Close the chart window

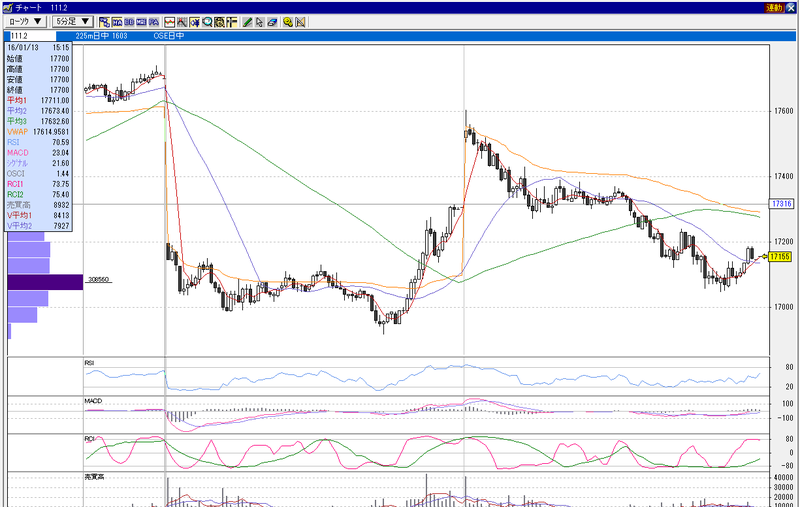pos(790,8)
